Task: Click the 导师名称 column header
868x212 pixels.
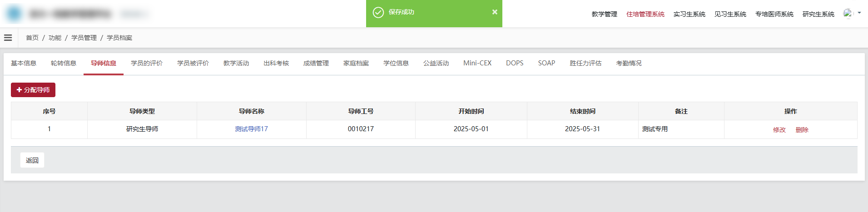Action: point(252,111)
